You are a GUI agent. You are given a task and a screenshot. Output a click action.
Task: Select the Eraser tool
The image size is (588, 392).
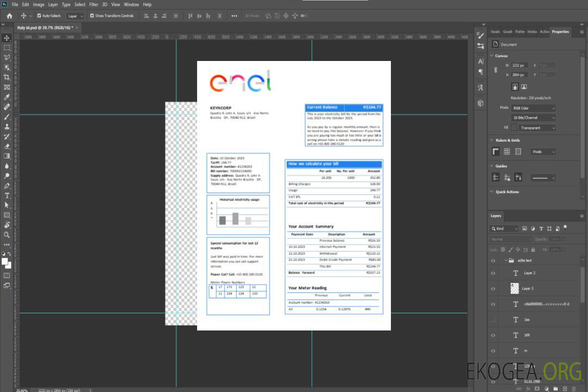point(7,146)
